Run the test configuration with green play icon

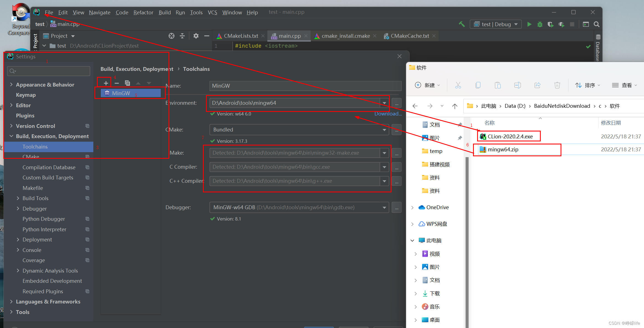click(529, 24)
